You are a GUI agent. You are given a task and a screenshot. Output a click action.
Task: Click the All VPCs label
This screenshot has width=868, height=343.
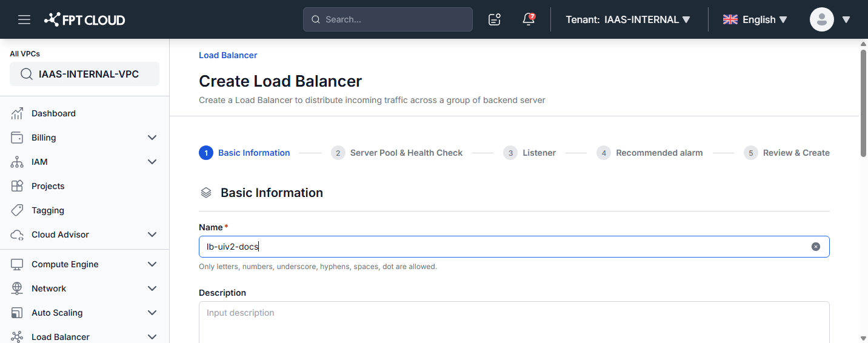(25, 54)
